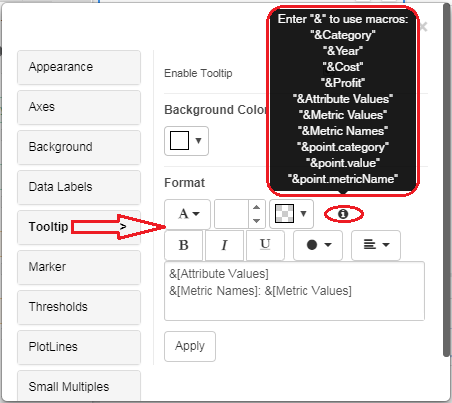
Task: Open the font family A dropdown
Action: (187, 214)
